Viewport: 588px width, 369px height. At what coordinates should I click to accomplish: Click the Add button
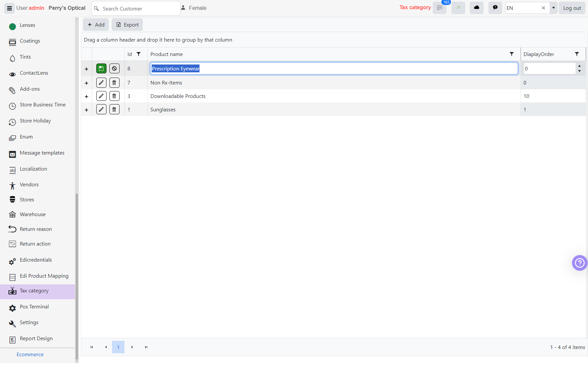tap(96, 25)
